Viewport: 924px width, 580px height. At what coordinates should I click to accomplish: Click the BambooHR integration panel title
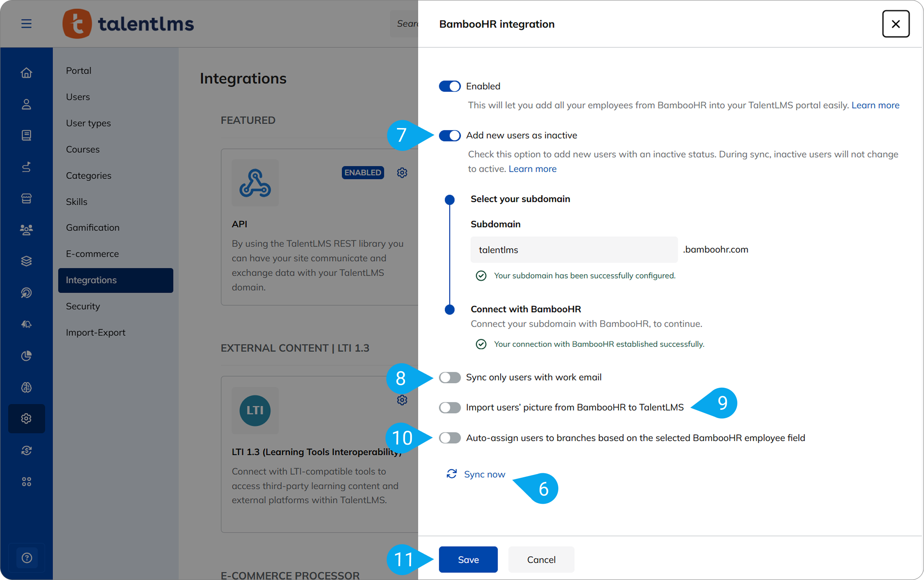(x=497, y=24)
